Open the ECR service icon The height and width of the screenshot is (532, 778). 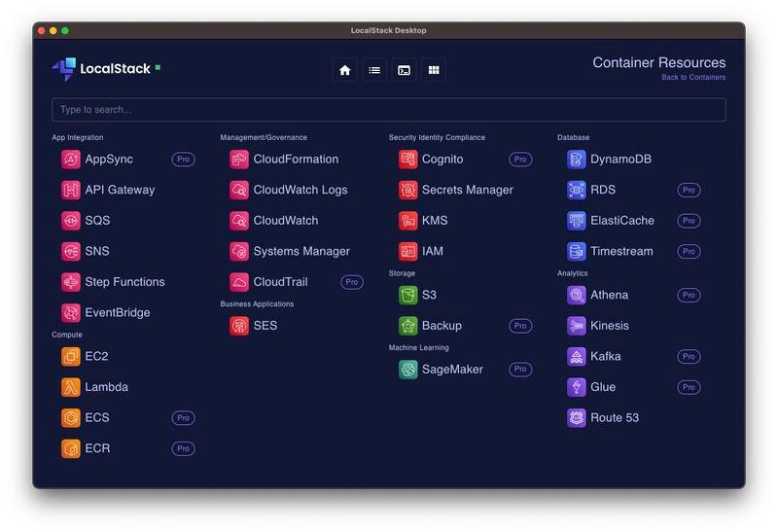click(x=70, y=448)
